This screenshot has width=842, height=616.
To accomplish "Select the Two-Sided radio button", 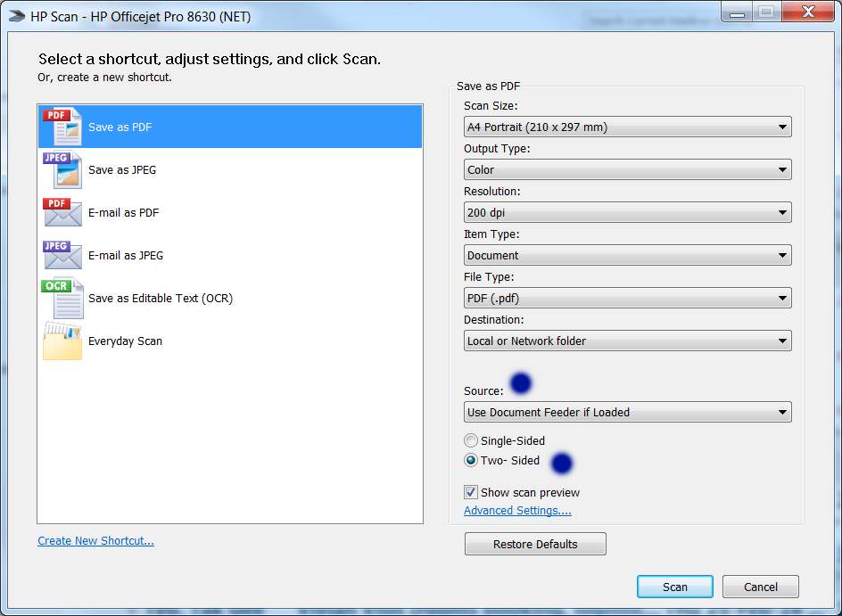I will point(470,460).
